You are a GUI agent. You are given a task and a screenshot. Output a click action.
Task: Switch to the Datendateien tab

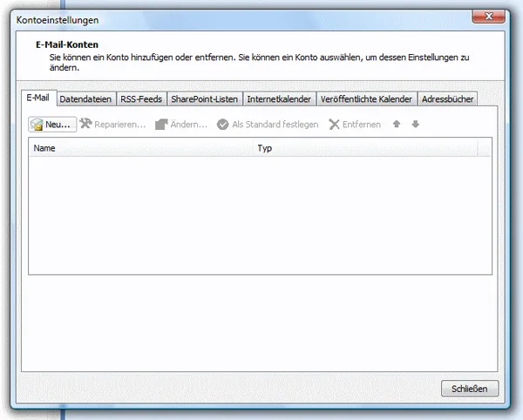[86, 99]
